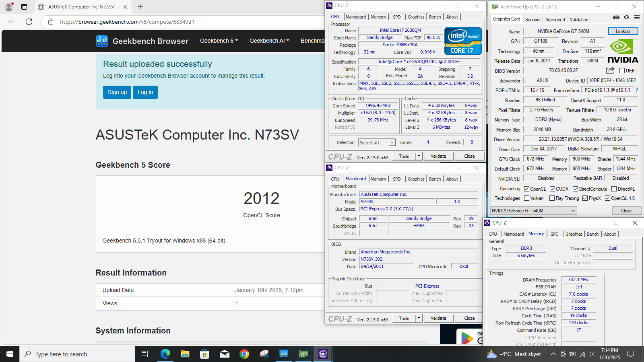Open Task View on the taskbar

pyautogui.click(x=145, y=354)
